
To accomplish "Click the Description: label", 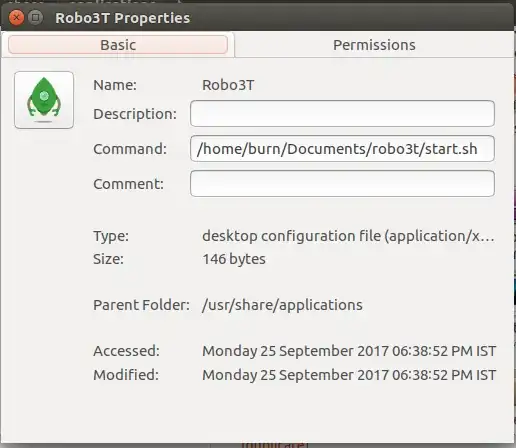I will [x=135, y=114].
